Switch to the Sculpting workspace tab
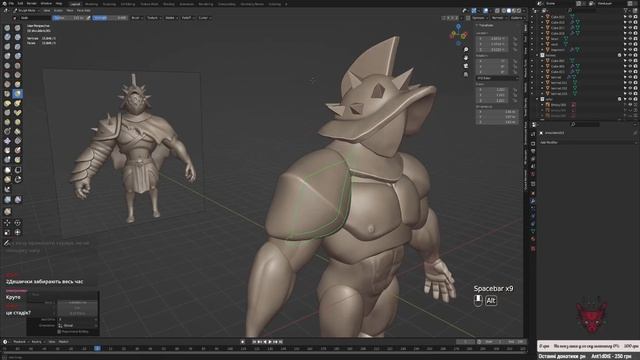 (109, 4)
